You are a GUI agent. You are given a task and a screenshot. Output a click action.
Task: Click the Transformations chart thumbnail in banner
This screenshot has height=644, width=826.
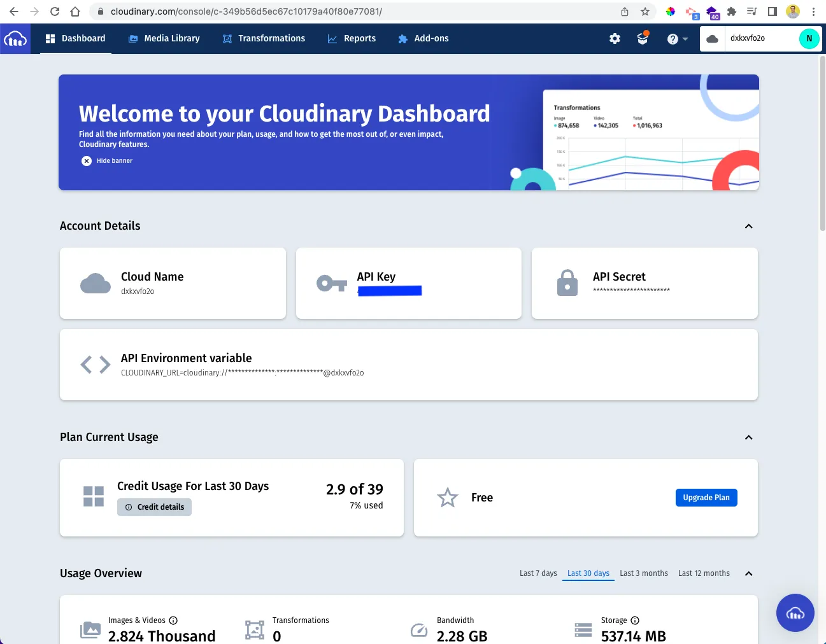click(651, 140)
